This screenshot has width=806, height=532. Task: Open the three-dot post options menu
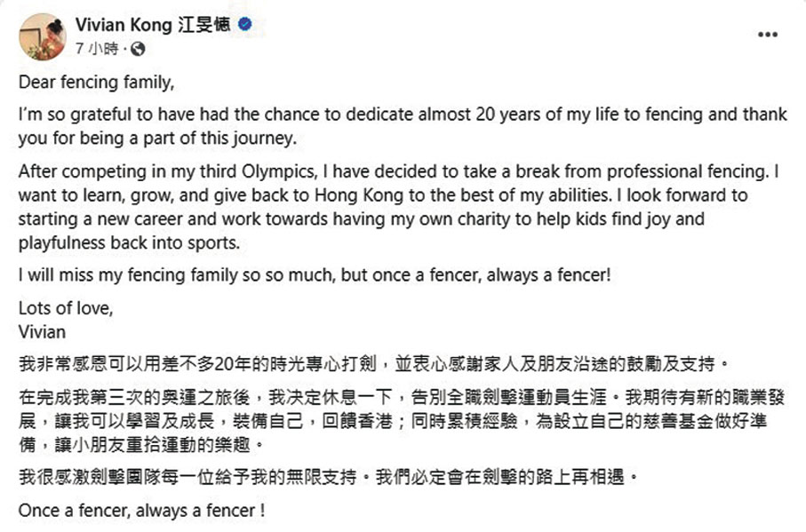(767, 34)
